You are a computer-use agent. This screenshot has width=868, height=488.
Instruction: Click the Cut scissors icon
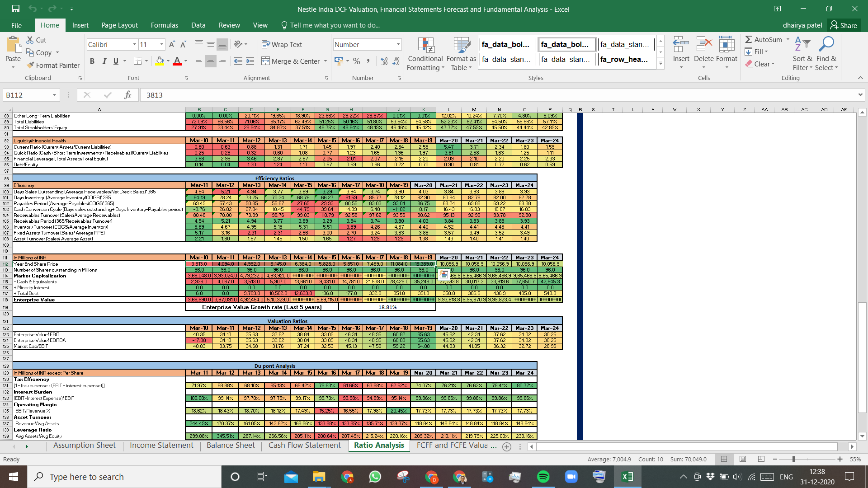click(30, 40)
